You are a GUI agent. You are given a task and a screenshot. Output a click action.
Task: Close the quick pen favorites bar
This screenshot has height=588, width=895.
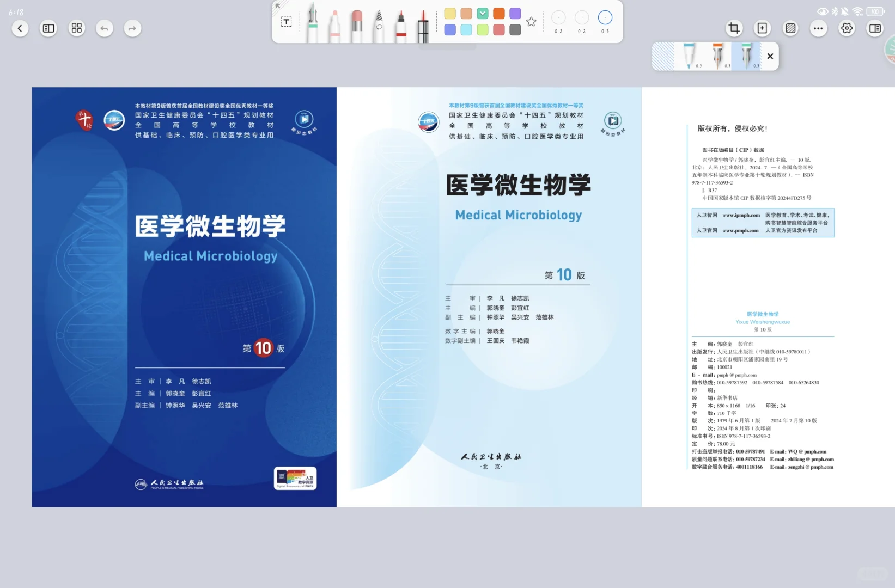click(770, 56)
